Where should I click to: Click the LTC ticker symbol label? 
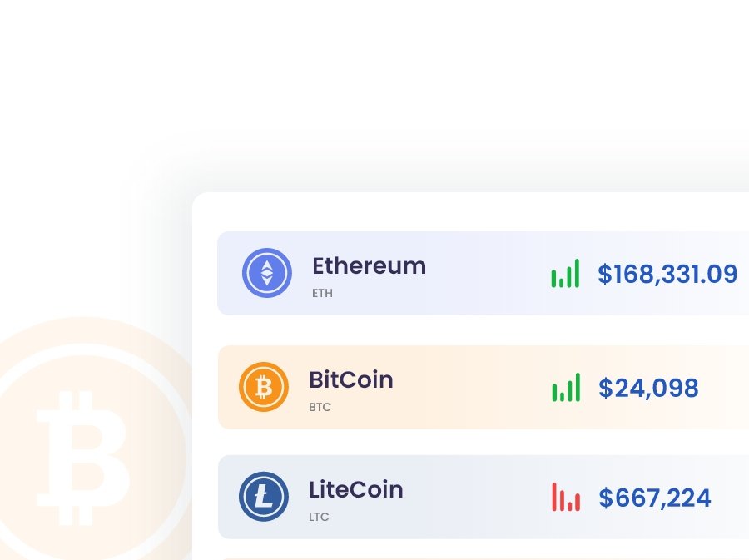coord(319,517)
